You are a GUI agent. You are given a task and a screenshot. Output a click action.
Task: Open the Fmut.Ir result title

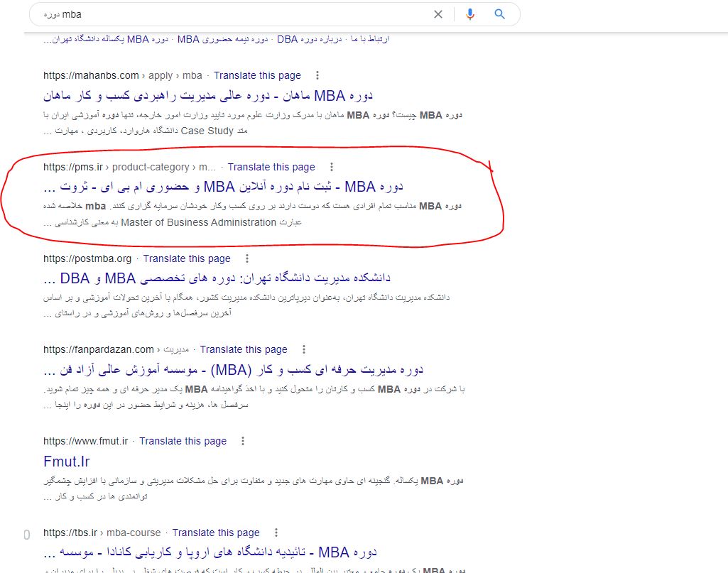(x=66, y=462)
